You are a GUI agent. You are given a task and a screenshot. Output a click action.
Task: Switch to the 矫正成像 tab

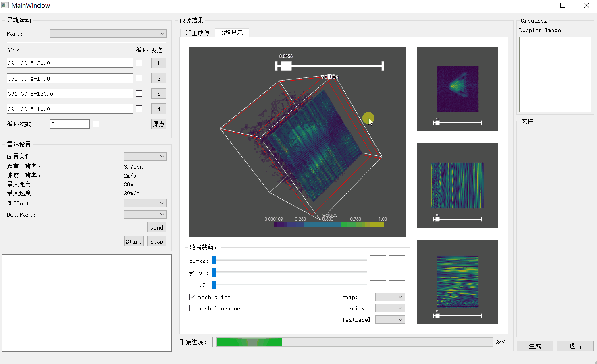(x=197, y=33)
